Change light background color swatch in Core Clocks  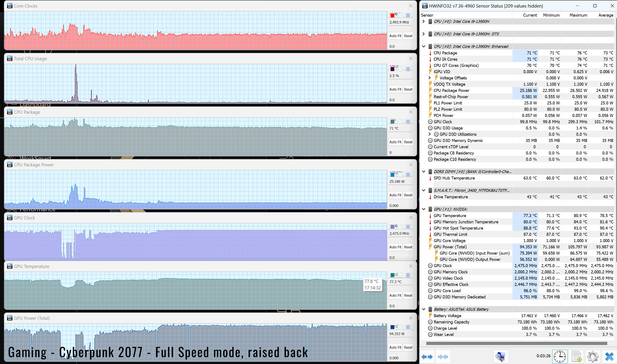(x=400, y=16)
